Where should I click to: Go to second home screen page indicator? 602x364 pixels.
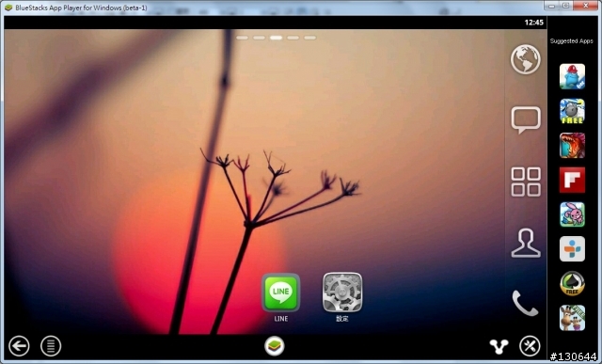pos(260,38)
